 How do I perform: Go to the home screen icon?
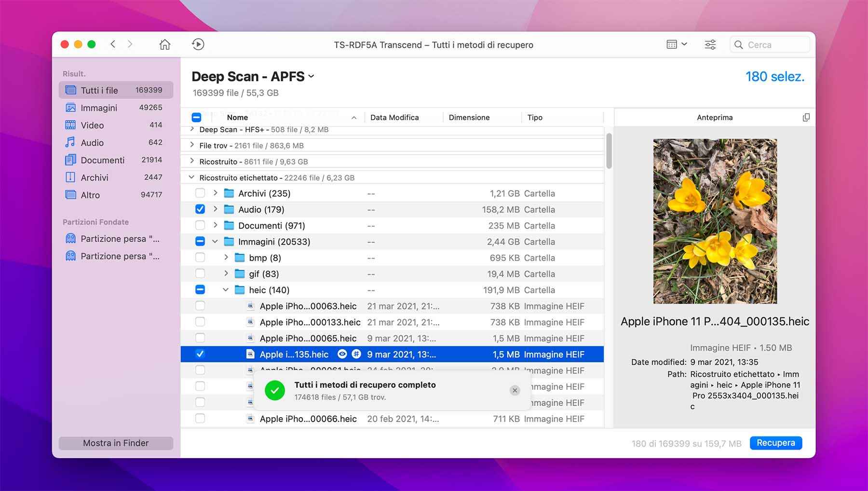tap(165, 44)
